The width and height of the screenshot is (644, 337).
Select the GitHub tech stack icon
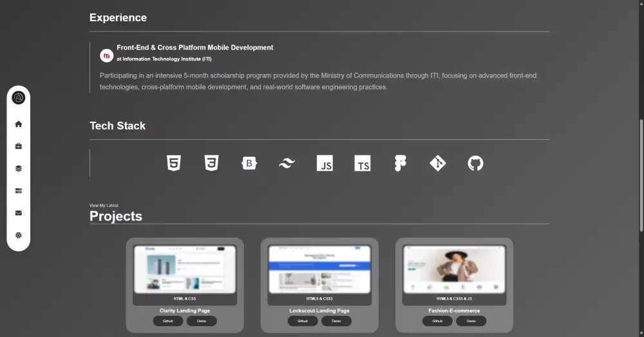476,163
